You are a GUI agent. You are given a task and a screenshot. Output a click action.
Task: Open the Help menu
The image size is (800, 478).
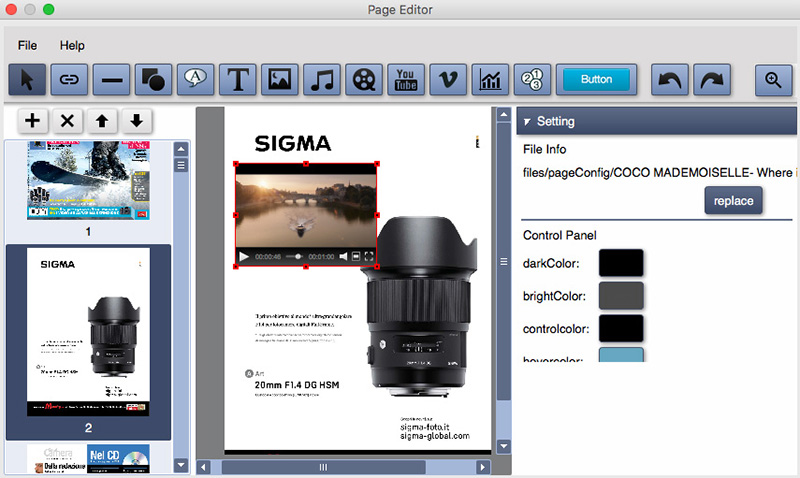click(x=72, y=45)
